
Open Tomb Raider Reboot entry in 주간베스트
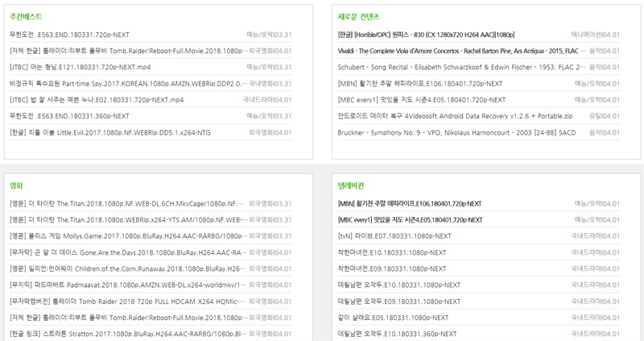(129, 51)
